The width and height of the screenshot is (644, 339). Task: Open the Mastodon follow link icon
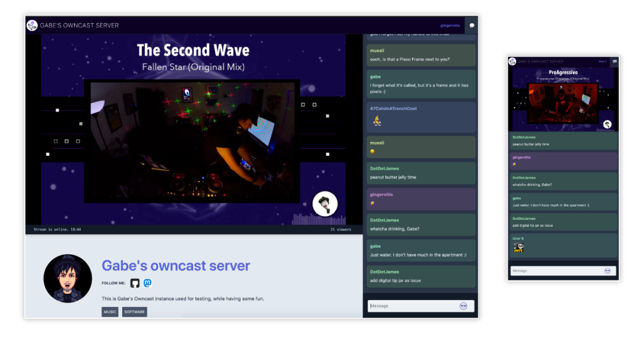pyautogui.click(x=147, y=283)
